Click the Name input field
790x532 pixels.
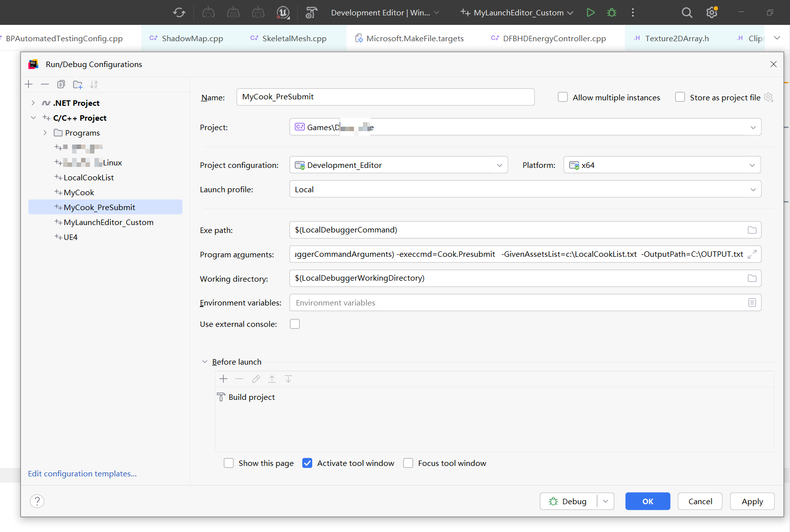pyautogui.click(x=385, y=97)
